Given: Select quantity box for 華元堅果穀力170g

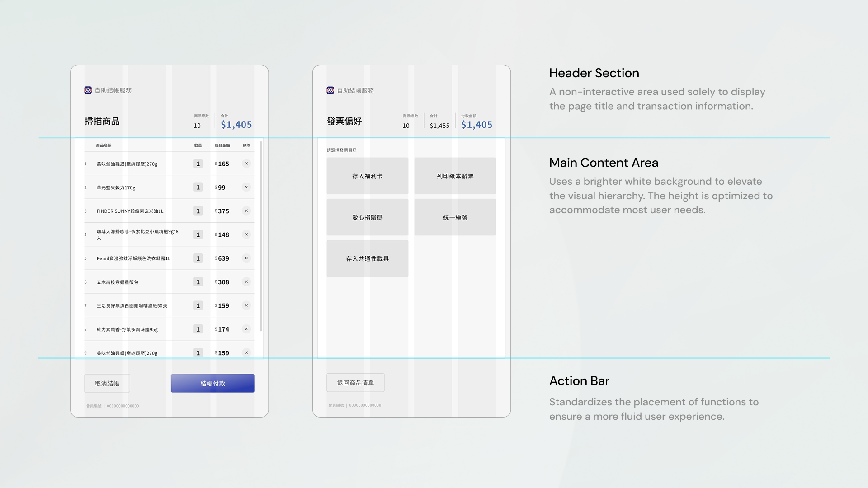Looking at the screenshot, I should 198,187.
